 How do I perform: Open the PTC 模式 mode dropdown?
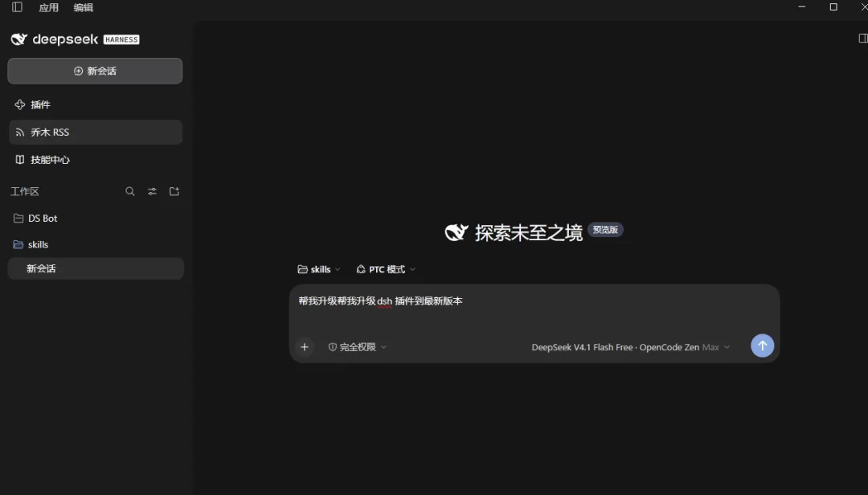tap(386, 269)
